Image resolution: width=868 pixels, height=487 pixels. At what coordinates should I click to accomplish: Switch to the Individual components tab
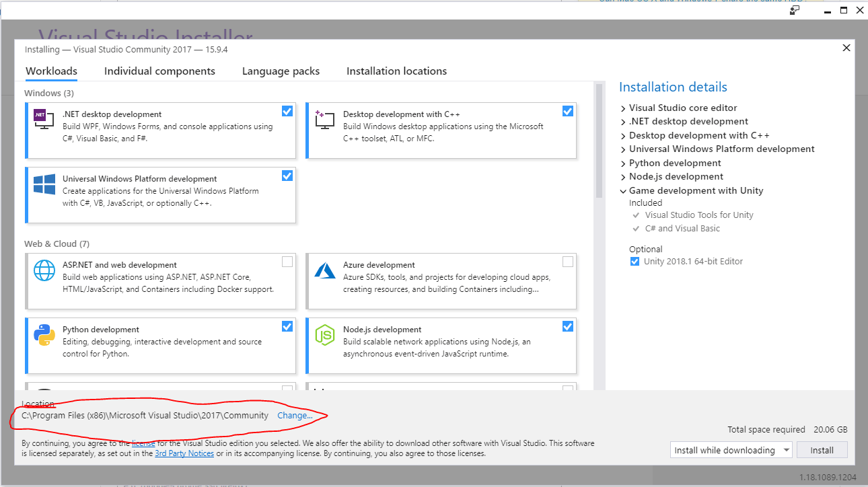[x=159, y=71]
